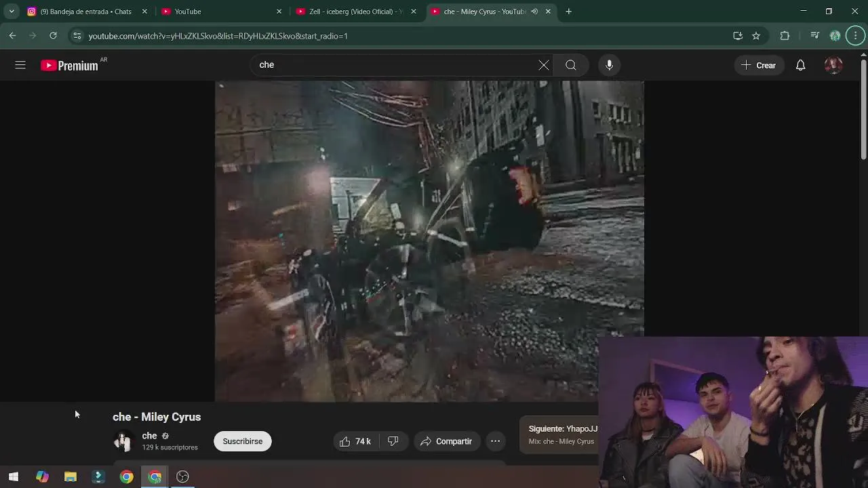Open Chrome extensions puzzle icon
Viewport: 868px width, 488px height.
785,36
